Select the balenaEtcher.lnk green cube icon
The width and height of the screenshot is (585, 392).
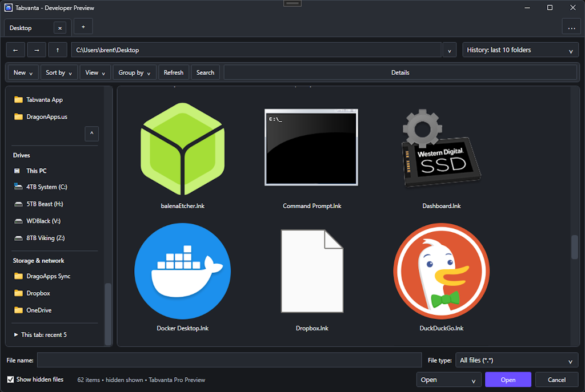click(182, 149)
